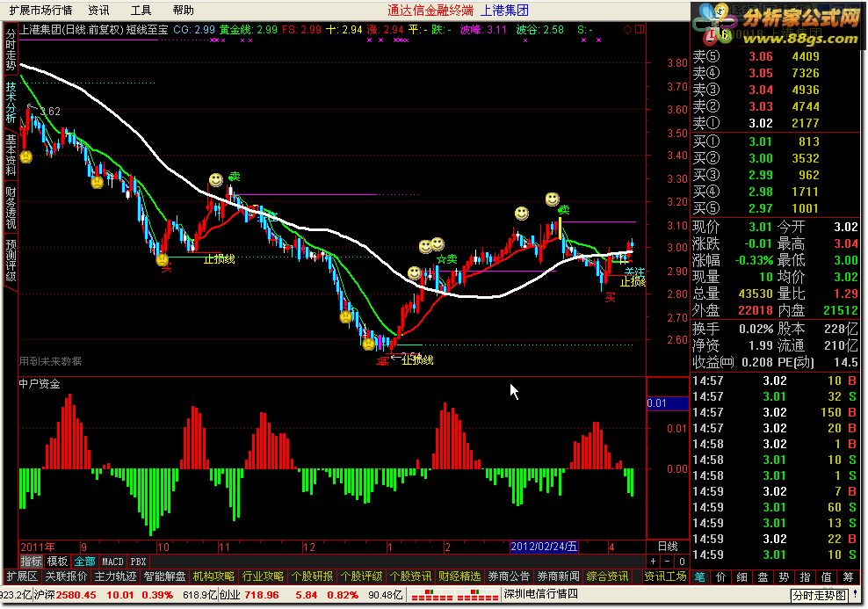Click the square window icon above the chart
The height and width of the screenshot is (609, 868).
[x=640, y=29]
